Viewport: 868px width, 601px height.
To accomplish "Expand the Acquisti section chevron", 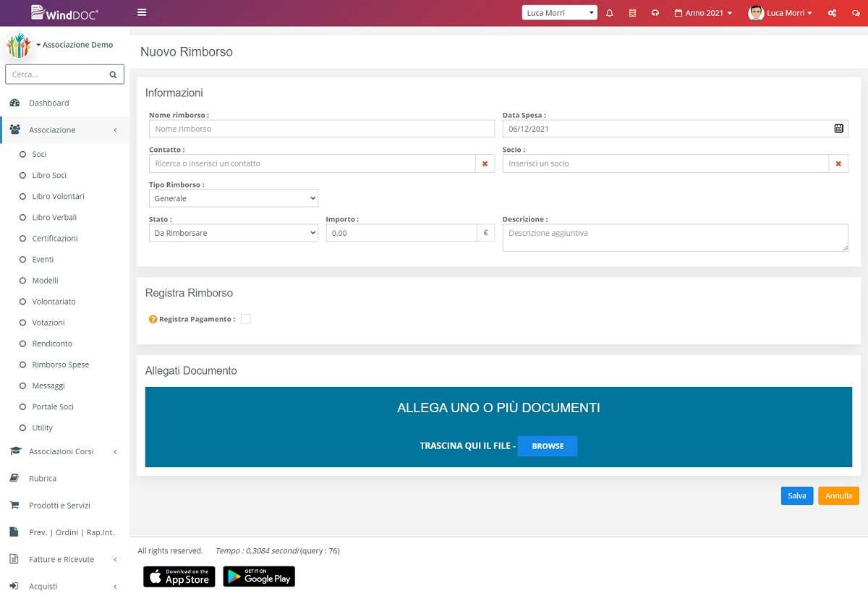I will coord(116,587).
